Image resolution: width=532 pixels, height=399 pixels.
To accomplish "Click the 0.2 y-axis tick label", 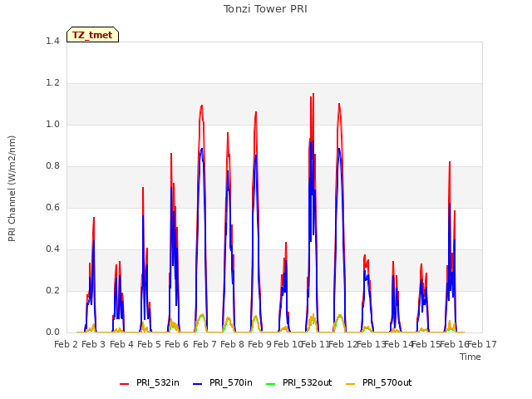I will tap(52, 290).
